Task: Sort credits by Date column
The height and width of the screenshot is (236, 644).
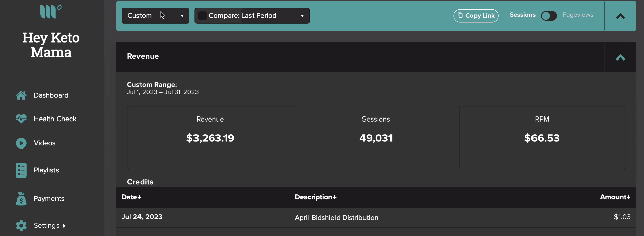Action: click(x=131, y=197)
